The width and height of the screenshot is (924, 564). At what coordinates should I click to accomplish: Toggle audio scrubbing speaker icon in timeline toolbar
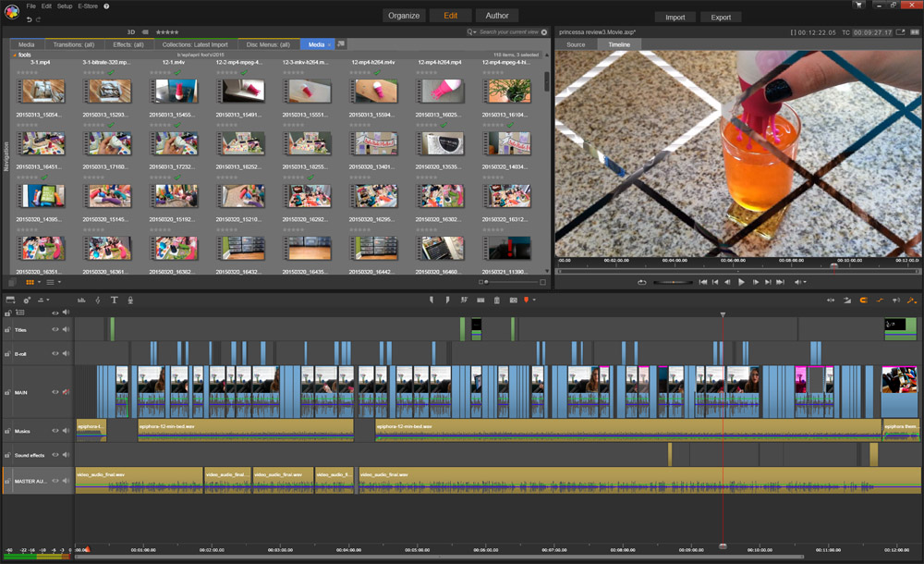click(895, 300)
